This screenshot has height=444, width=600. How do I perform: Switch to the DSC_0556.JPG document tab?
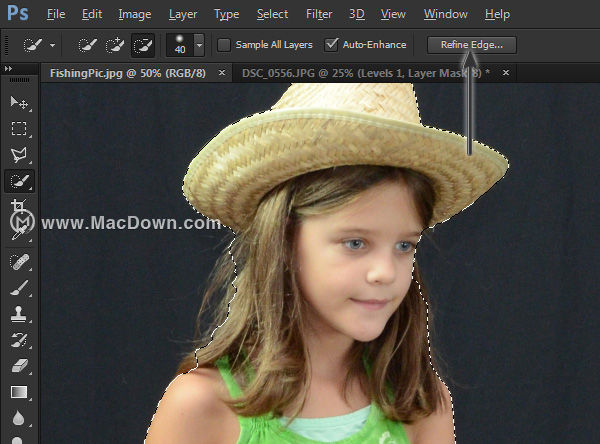click(366, 73)
